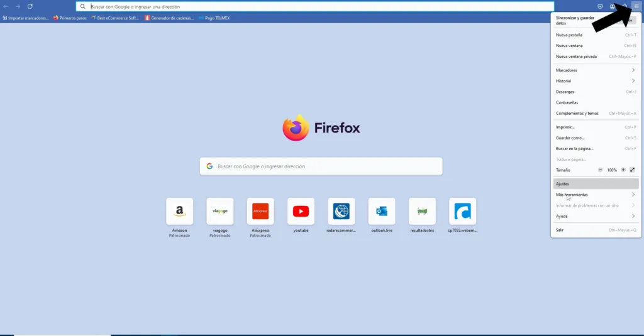Select Imprimir from the menu
Image resolution: width=644 pixels, height=336 pixels.
tap(596, 127)
